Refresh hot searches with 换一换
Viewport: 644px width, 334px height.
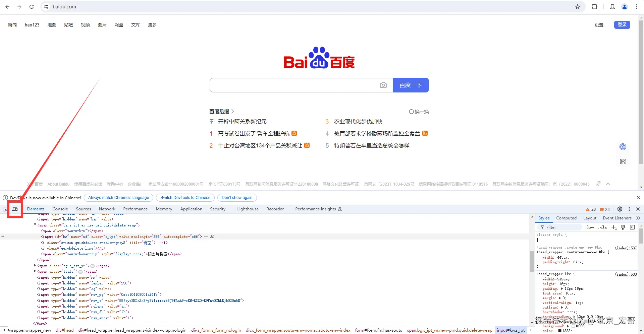point(419,112)
